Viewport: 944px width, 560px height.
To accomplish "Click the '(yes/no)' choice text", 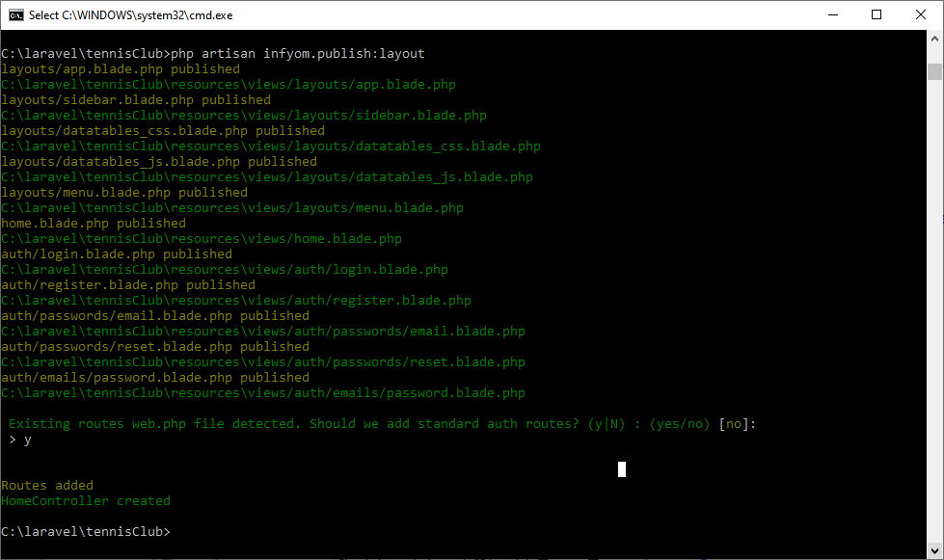I will pyautogui.click(x=680, y=423).
